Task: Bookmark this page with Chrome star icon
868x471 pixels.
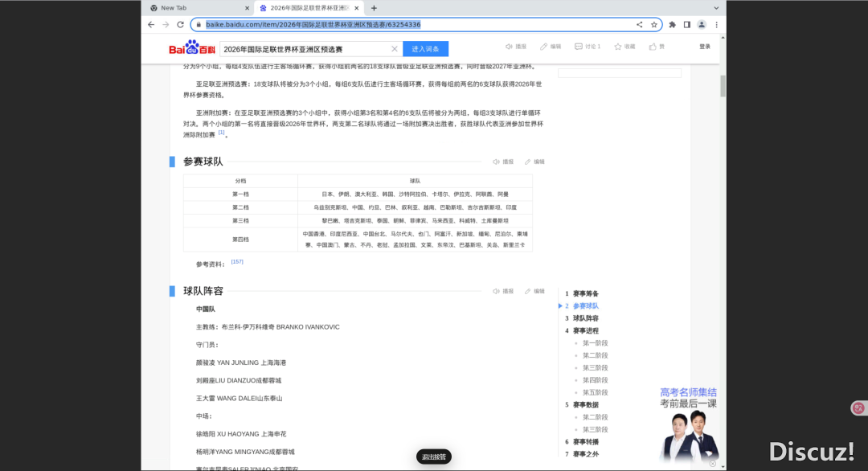Action: click(x=654, y=25)
